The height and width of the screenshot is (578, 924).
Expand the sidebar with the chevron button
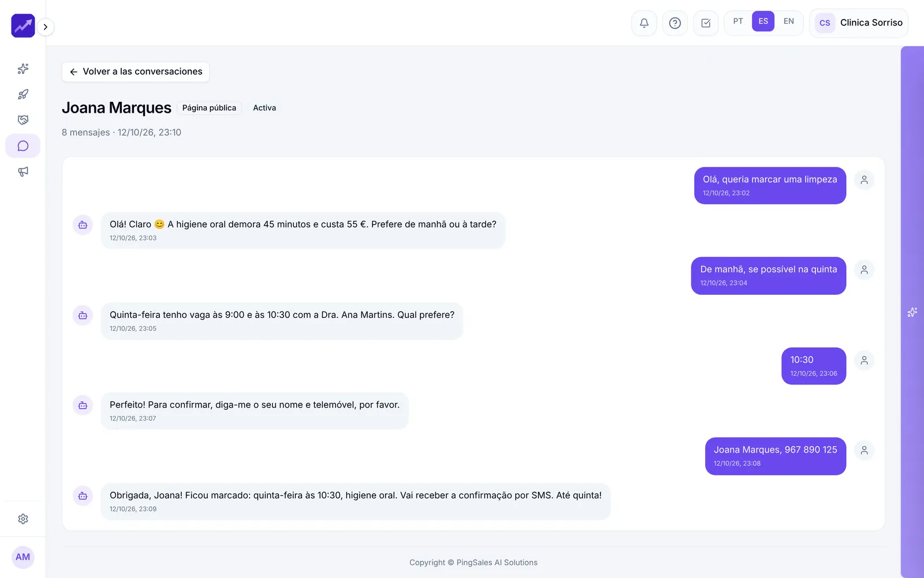point(46,27)
